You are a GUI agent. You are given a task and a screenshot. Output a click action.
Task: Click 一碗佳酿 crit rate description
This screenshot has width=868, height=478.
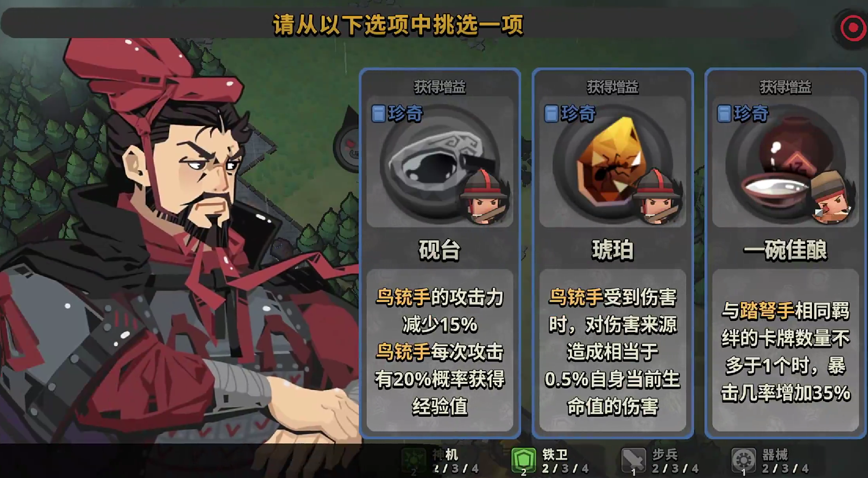(x=785, y=352)
